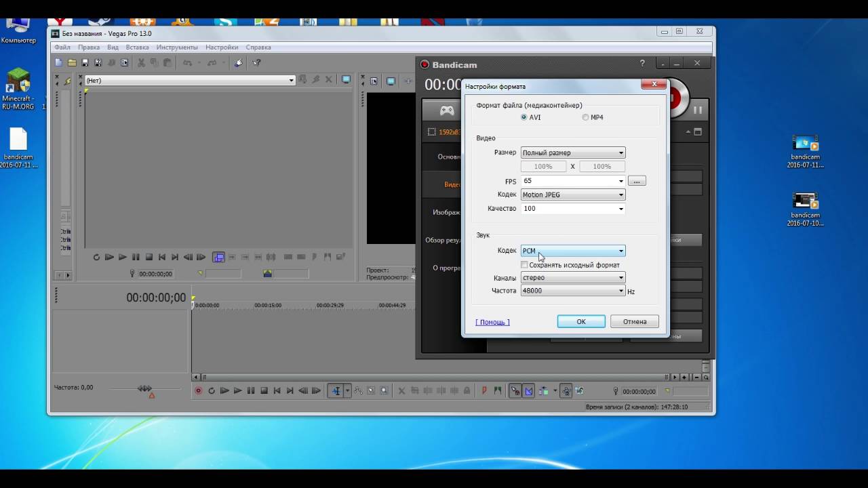The height and width of the screenshot is (488, 868).
Task: Toggle loop playback on timeline transport
Action: [212, 390]
